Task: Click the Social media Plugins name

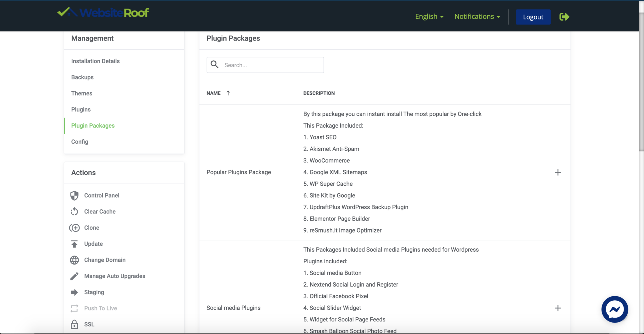Action: pyautogui.click(x=233, y=308)
